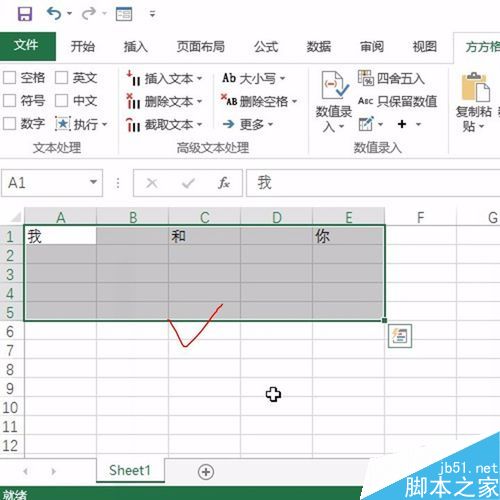The height and width of the screenshot is (500, 500).
Task: Click the 四舍五入 icon
Action: [366, 78]
